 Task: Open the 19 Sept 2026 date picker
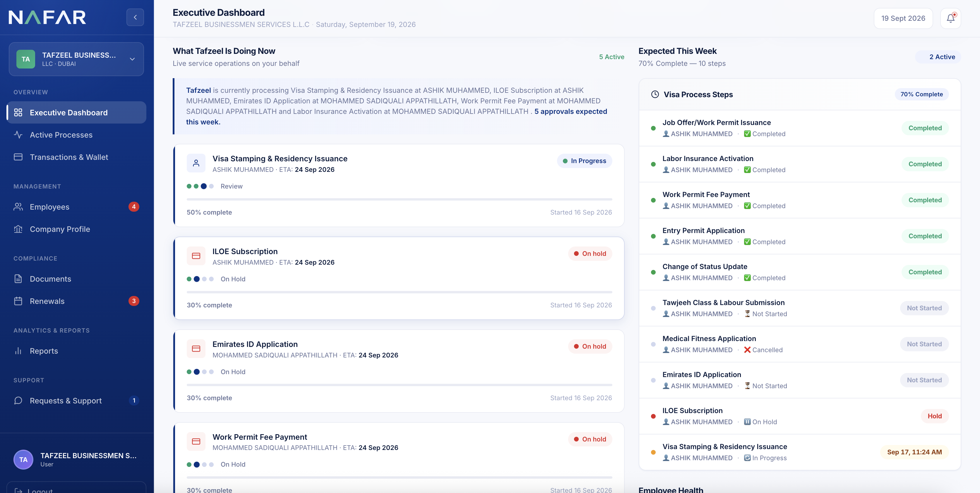tap(903, 18)
